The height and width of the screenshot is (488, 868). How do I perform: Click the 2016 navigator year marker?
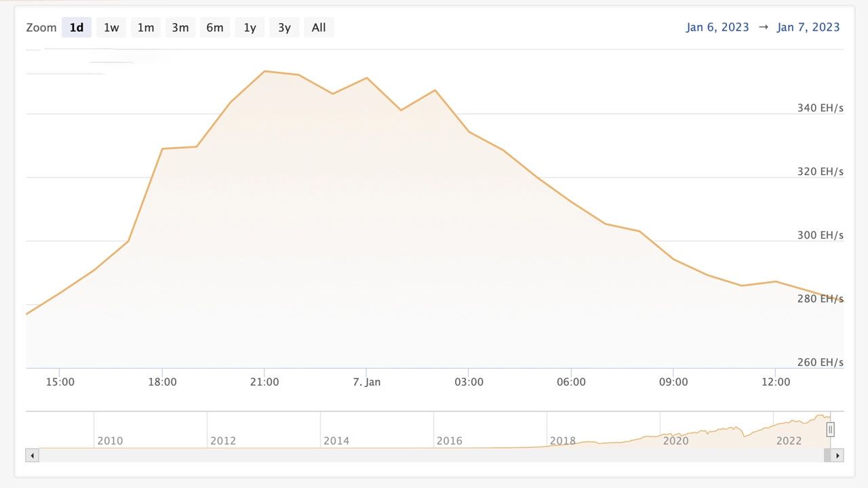pos(450,441)
